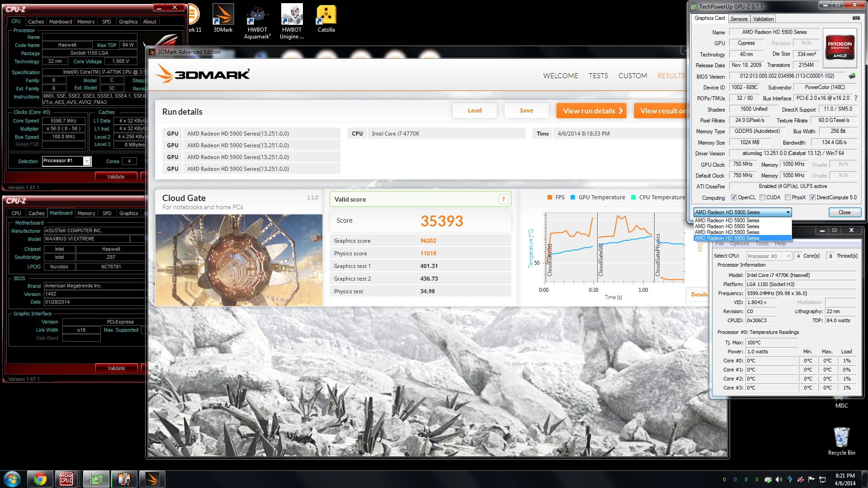Click the score value 35393
Screen dimensions: 868x488
442,221
